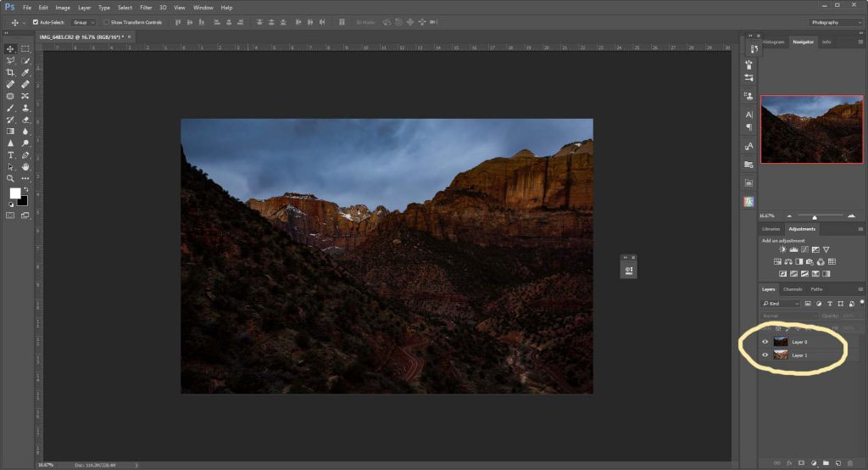This screenshot has height=470, width=868.
Task: Pick the Zoom tool in the toolbar
Action: point(11,179)
